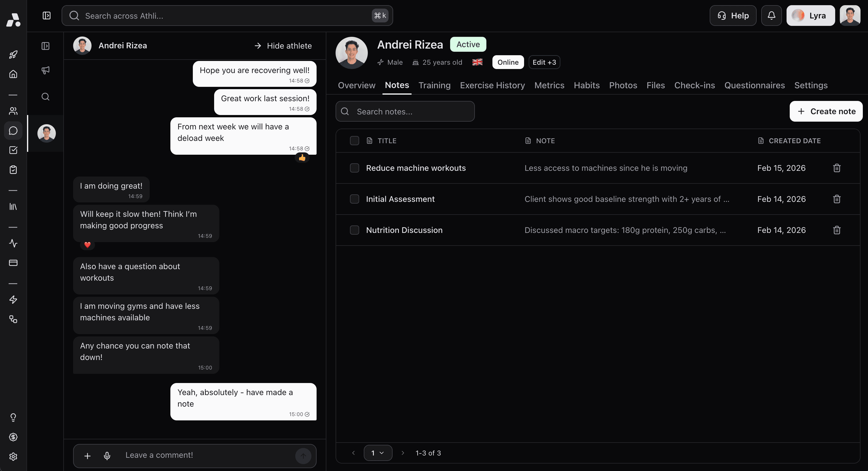
Task: Open the Clients people icon
Action: (14, 111)
